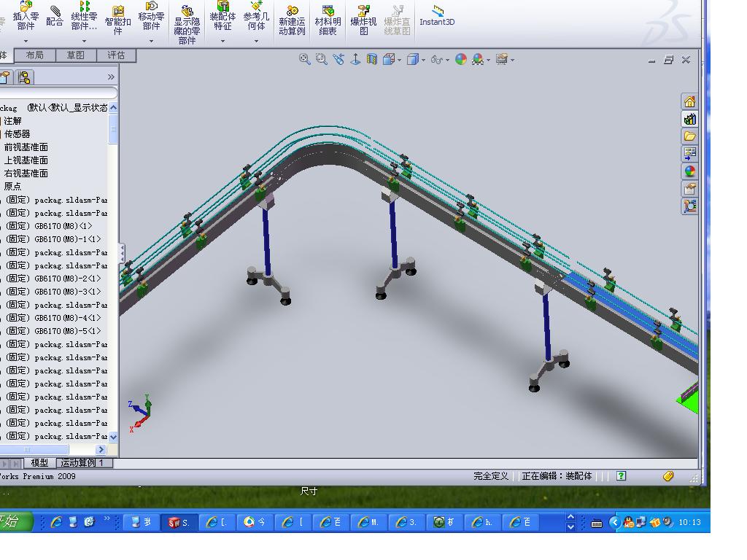Viewport: 747px width, 560px height.
Task: Expand feature tree panel tabs chevron »
Action: click(x=111, y=77)
